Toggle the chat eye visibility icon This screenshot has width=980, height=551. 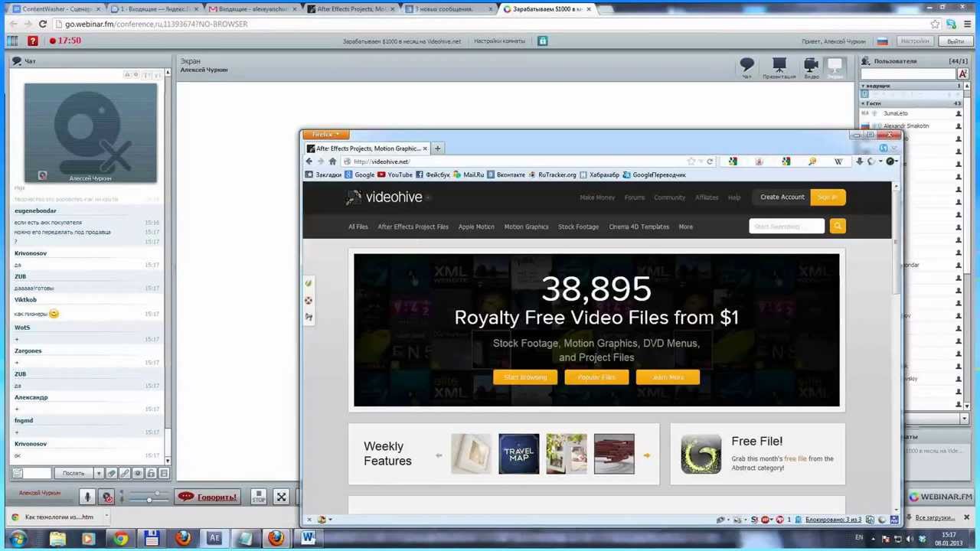pyautogui.click(x=138, y=473)
